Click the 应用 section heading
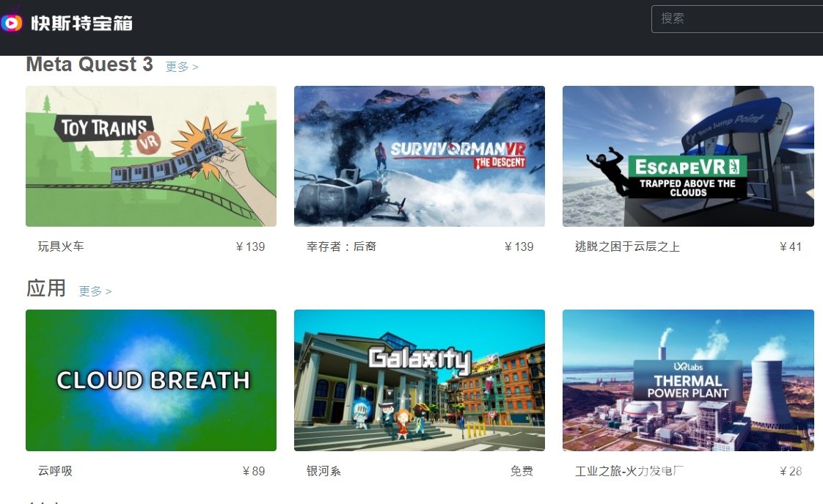This screenshot has width=823, height=504. click(x=46, y=288)
